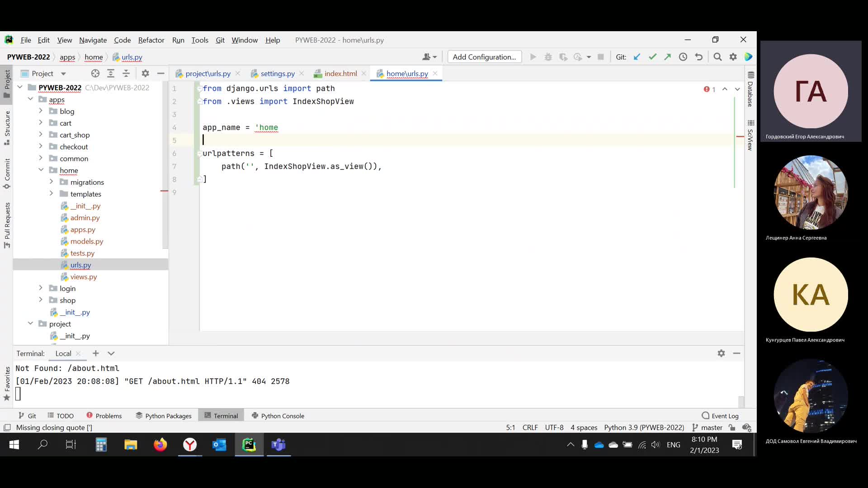Open views.py in project tree

[x=83, y=277]
